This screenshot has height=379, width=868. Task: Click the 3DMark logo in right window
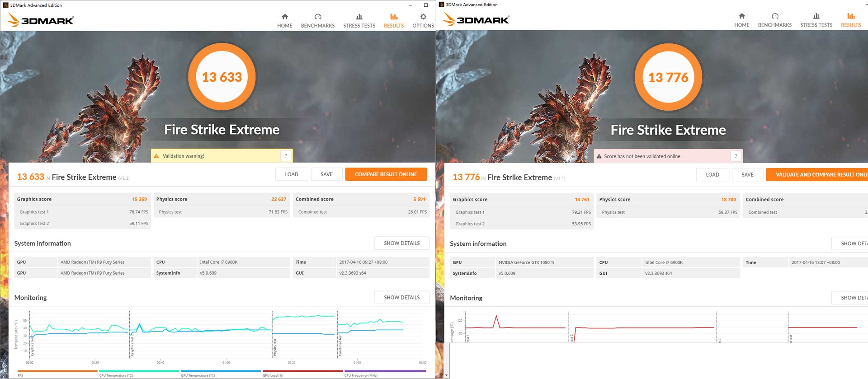476,20
